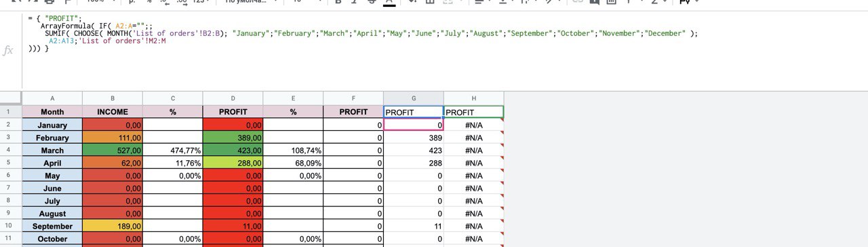Click the 474,77% percentage cell

click(x=173, y=150)
